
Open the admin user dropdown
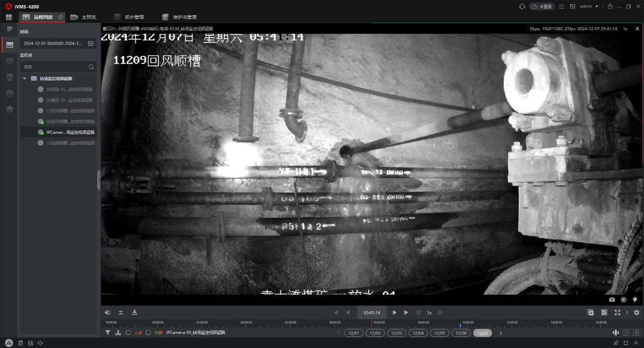589,7
